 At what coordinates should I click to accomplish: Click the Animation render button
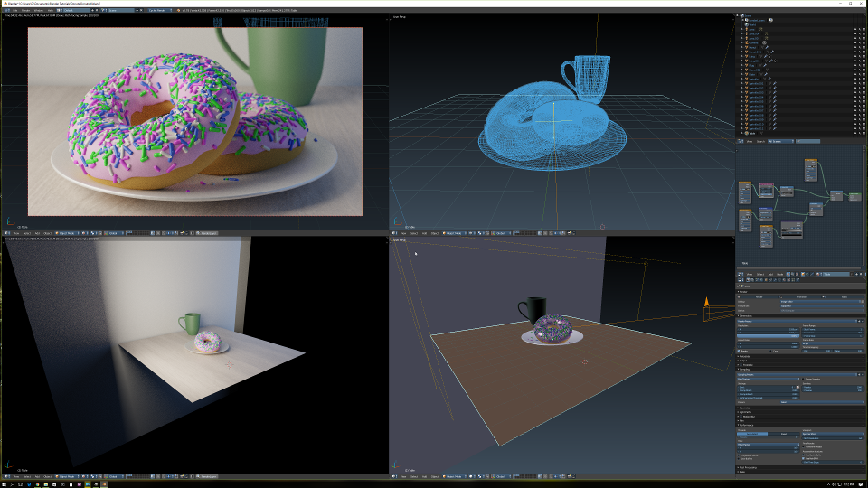pyautogui.click(x=800, y=297)
